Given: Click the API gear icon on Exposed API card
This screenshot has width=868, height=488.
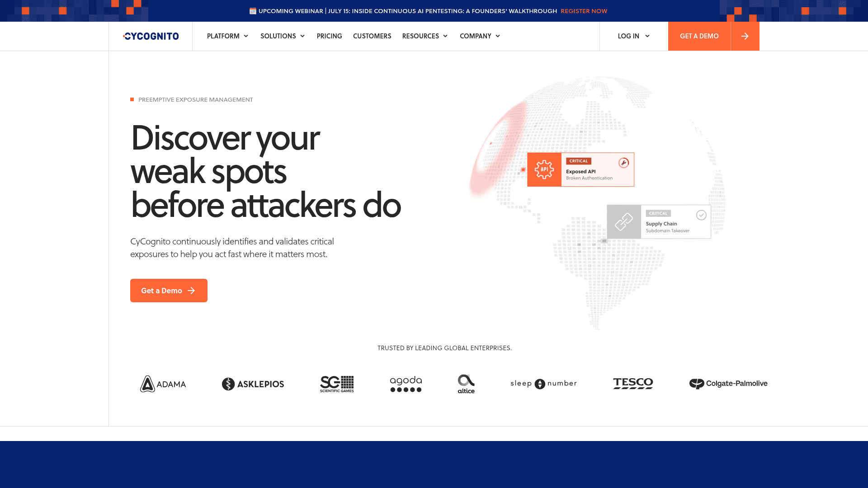Looking at the screenshot, I should [x=544, y=169].
